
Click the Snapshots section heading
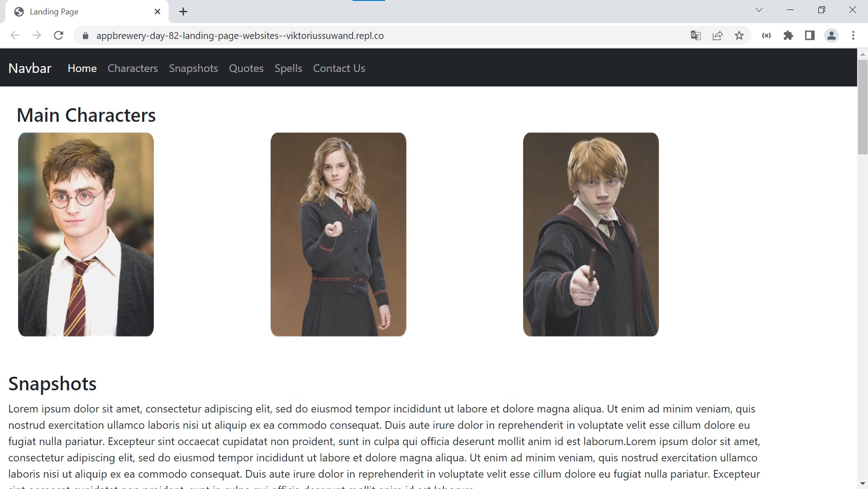coord(52,384)
